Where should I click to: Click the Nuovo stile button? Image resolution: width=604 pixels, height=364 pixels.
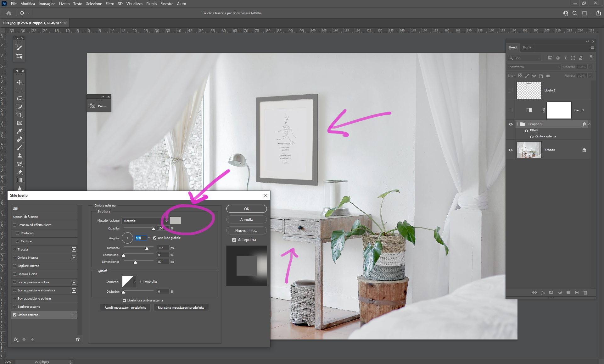(x=246, y=230)
